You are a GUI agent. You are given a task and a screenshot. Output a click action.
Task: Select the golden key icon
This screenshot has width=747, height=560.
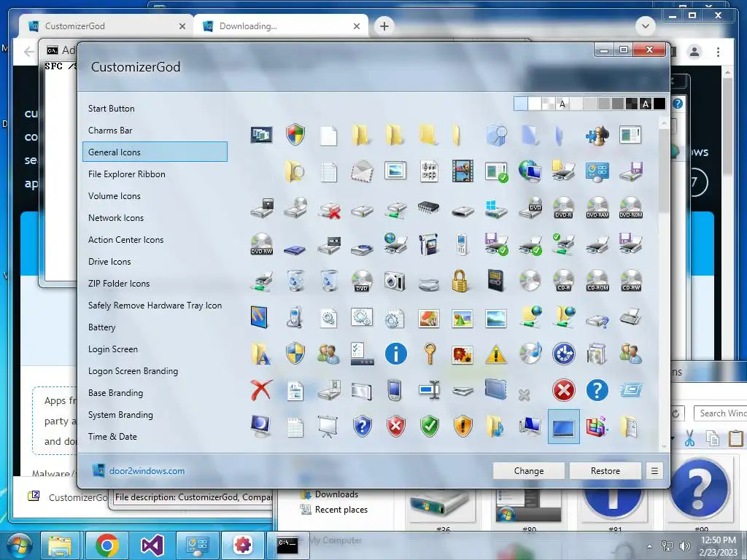(x=430, y=354)
